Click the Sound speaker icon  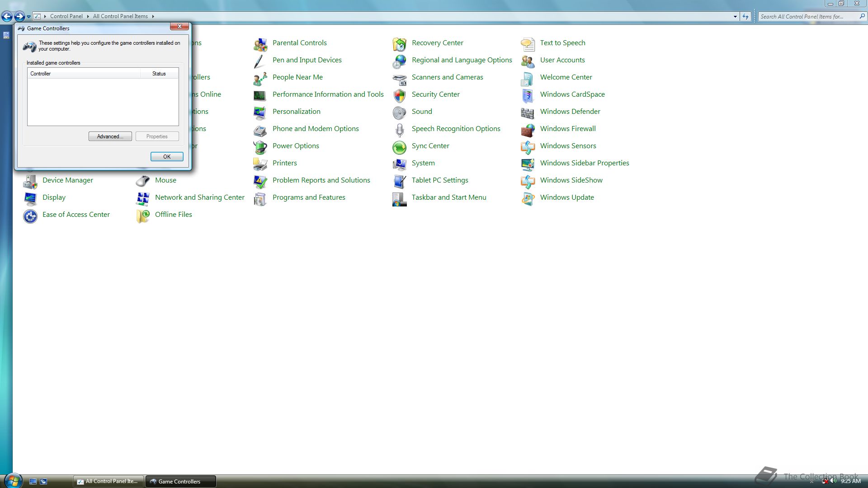(x=399, y=113)
